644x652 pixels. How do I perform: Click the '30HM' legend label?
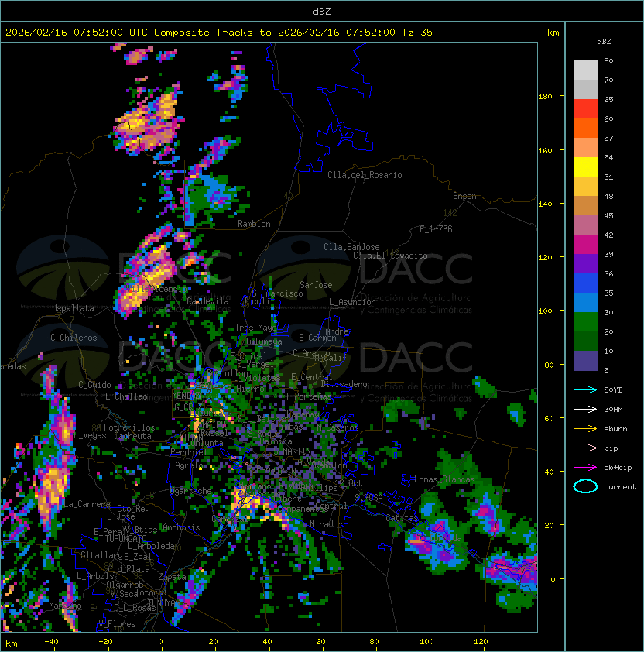pyautogui.click(x=613, y=409)
